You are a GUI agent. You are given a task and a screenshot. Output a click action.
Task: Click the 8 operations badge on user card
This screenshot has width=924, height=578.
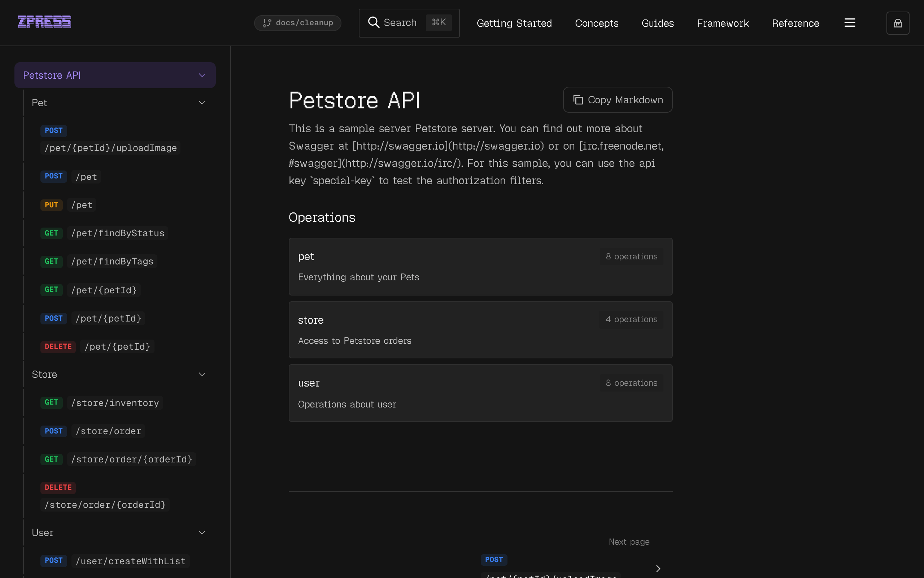[x=631, y=383]
